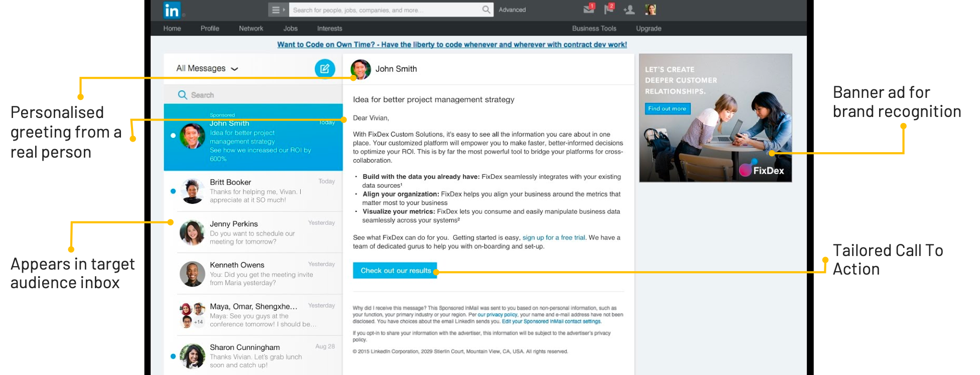This screenshot has width=980, height=375.
Task: Click Kenneth Owens' avatar photo
Action: pyautogui.click(x=192, y=274)
